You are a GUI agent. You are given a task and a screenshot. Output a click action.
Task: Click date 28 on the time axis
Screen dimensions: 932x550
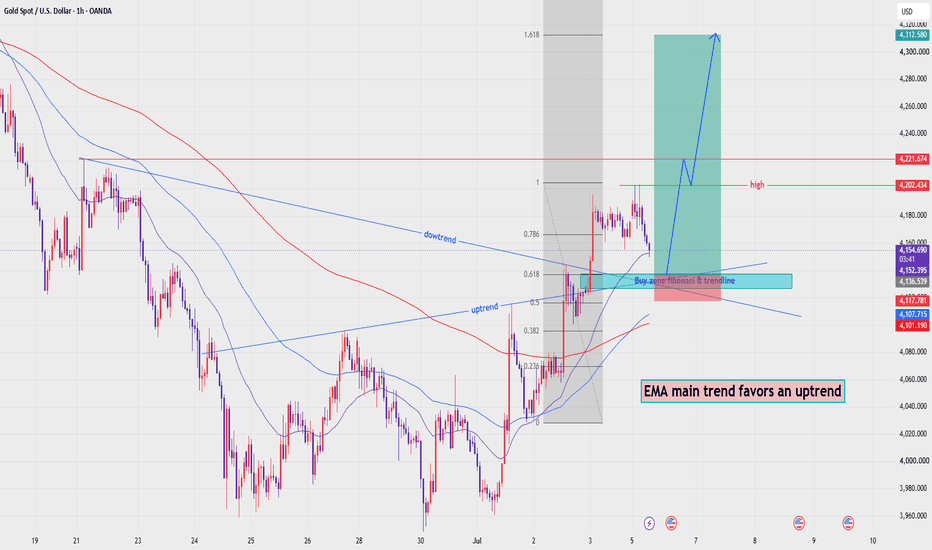[x=359, y=540]
